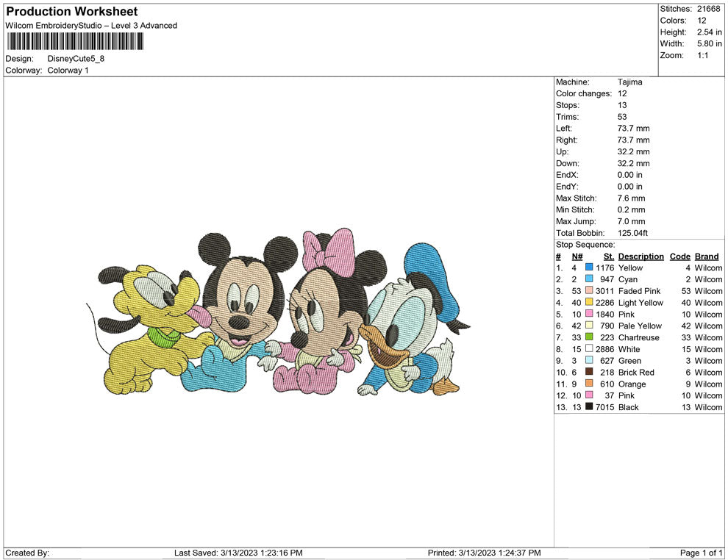Click the Cyan color swatch in stop sequence
Screen dimensions: 728x560
pyautogui.click(x=587, y=279)
